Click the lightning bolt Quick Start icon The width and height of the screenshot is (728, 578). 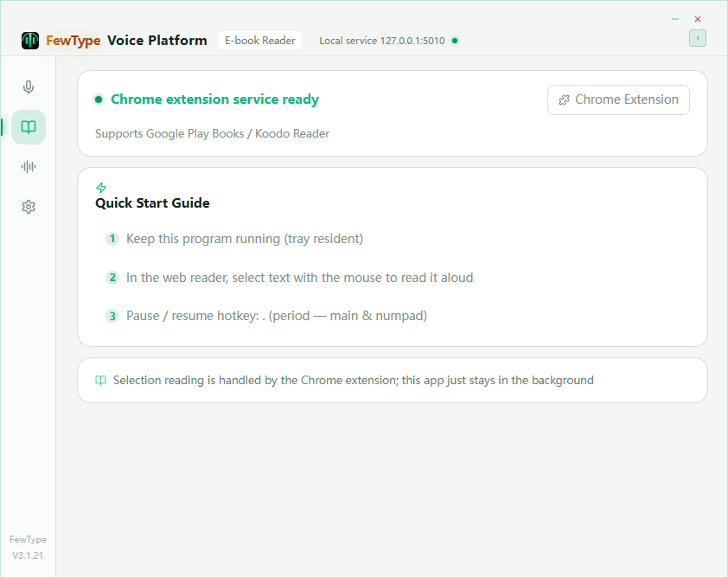pyautogui.click(x=101, y=187)
